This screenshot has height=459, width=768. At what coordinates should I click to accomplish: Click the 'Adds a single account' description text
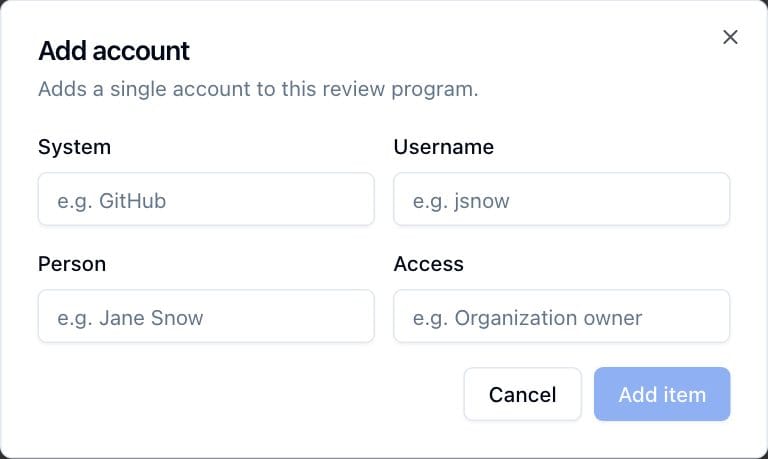point(258,90)
